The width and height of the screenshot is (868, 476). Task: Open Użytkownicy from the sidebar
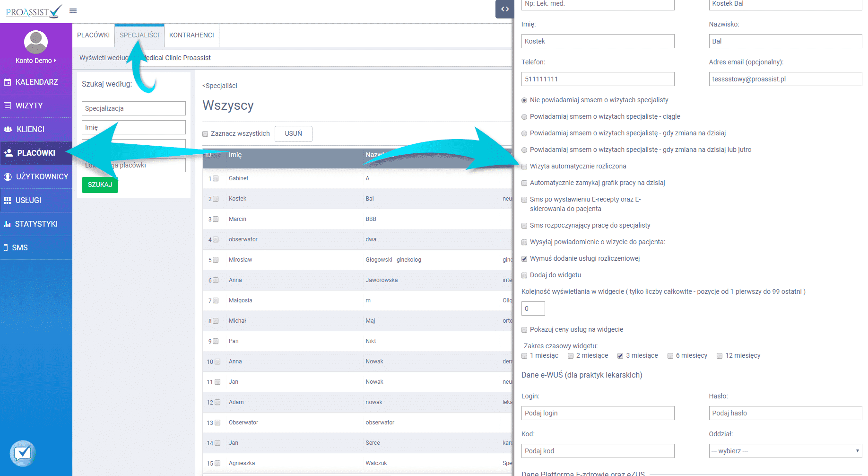coord(36,176)
